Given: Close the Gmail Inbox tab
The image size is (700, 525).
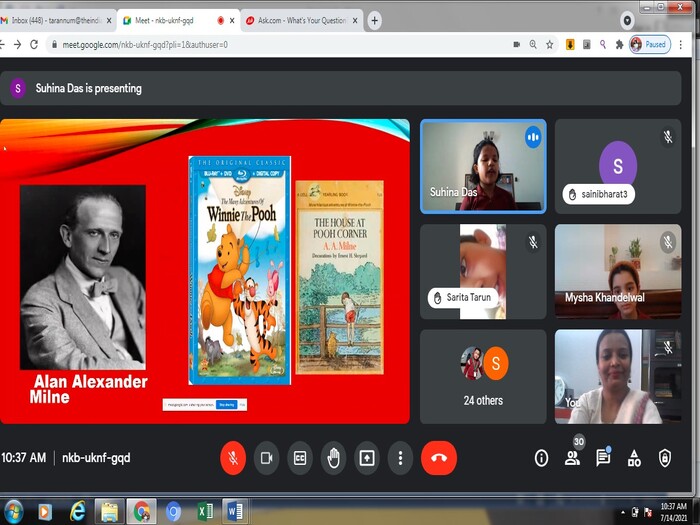Looking at the screenshot, I should (109, 21).
